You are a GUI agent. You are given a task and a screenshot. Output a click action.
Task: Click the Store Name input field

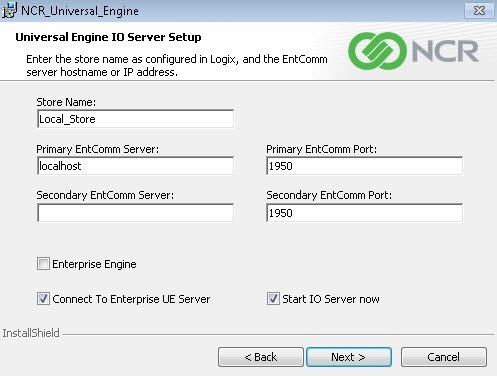(x=135, y=119)
